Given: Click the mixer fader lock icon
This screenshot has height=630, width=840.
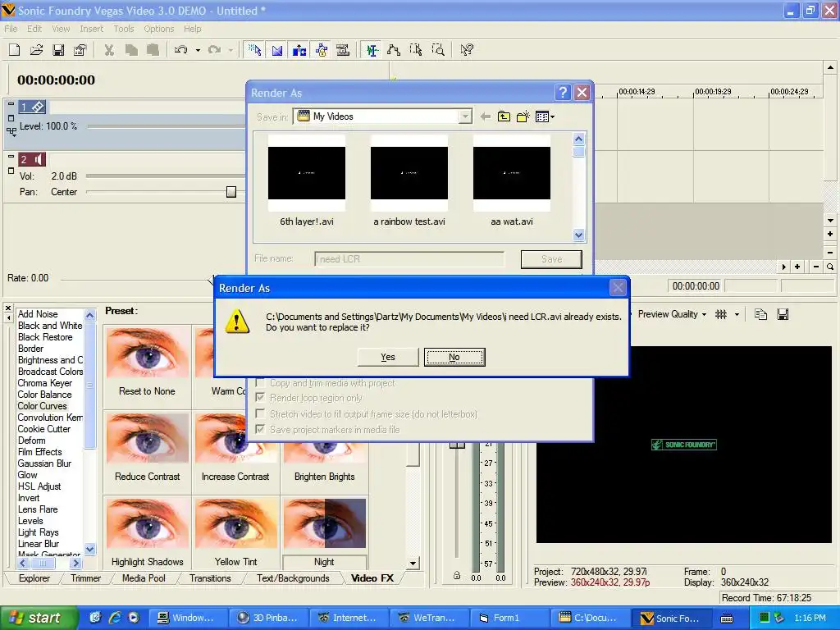Looking at the screenshot, I should click(x=456, y=575).
